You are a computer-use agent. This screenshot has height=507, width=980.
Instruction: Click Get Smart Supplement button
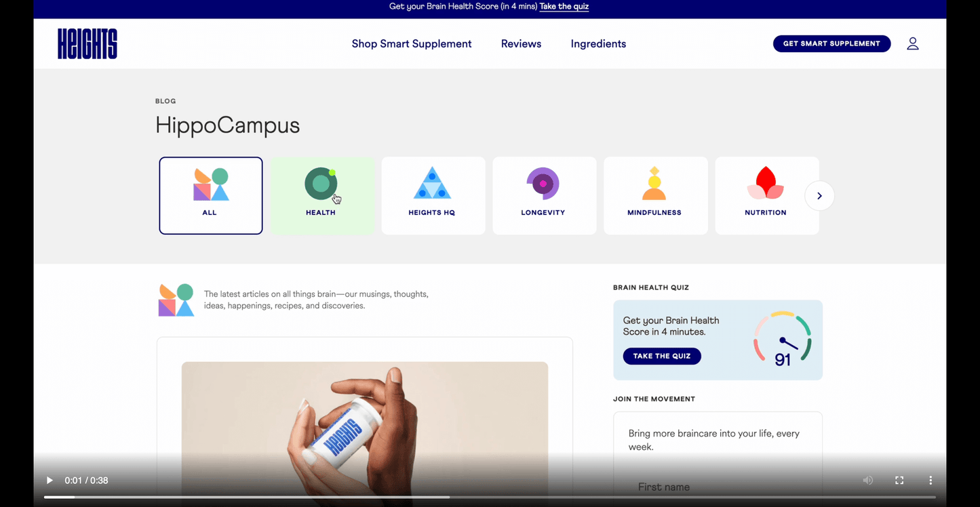831,43
